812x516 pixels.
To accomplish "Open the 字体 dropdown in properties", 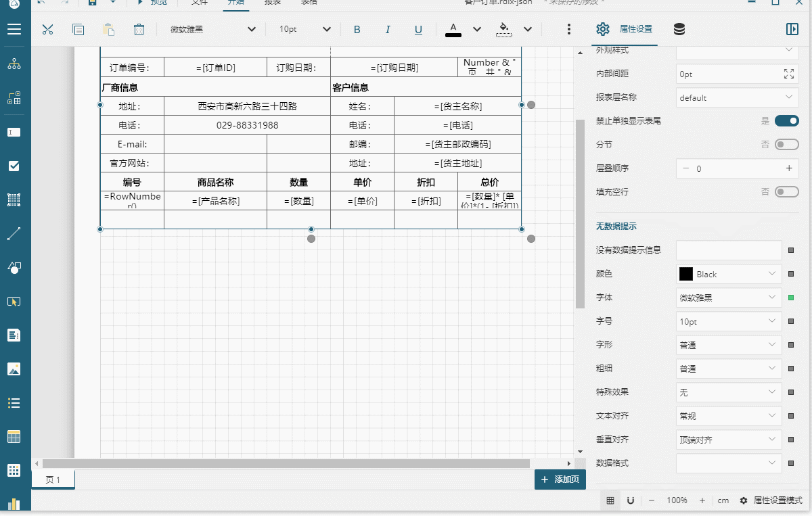I will pyautogui.click(x=729, y=298).
